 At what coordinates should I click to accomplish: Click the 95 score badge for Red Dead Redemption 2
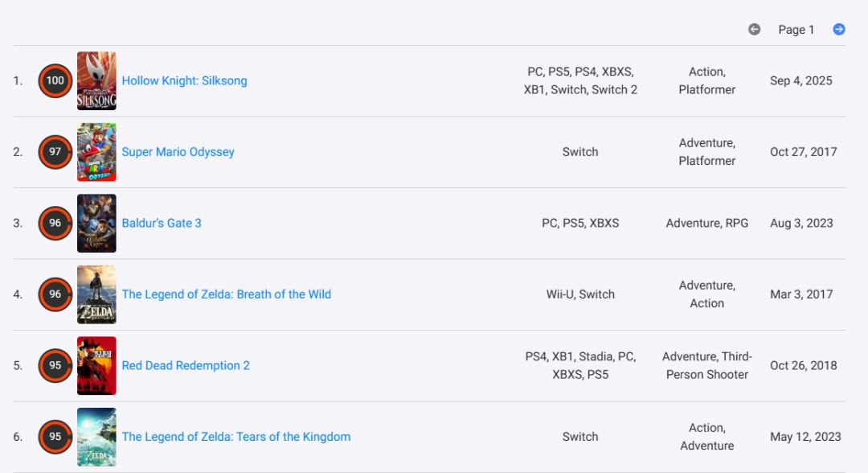[x=55, y=365]
